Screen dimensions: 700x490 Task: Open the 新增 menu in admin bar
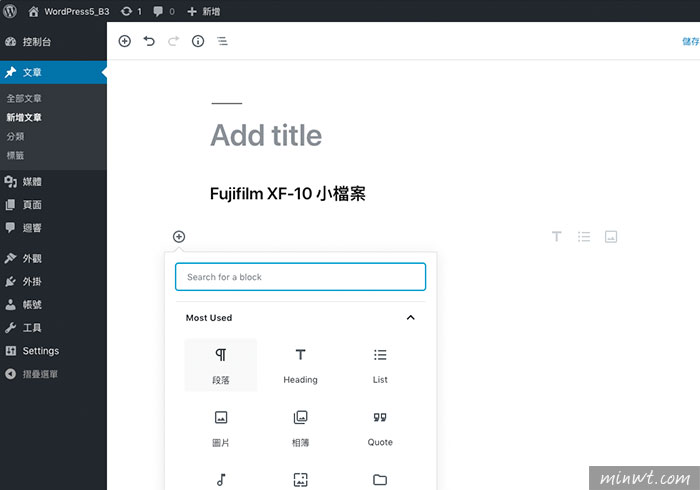coord(204,11)
